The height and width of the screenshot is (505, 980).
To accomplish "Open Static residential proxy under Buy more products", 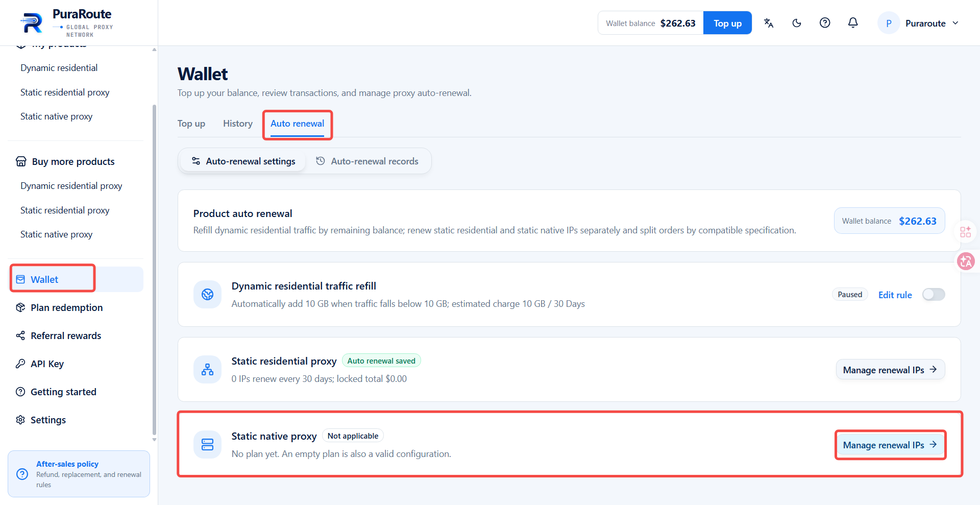I will click(x=65, y=210).
